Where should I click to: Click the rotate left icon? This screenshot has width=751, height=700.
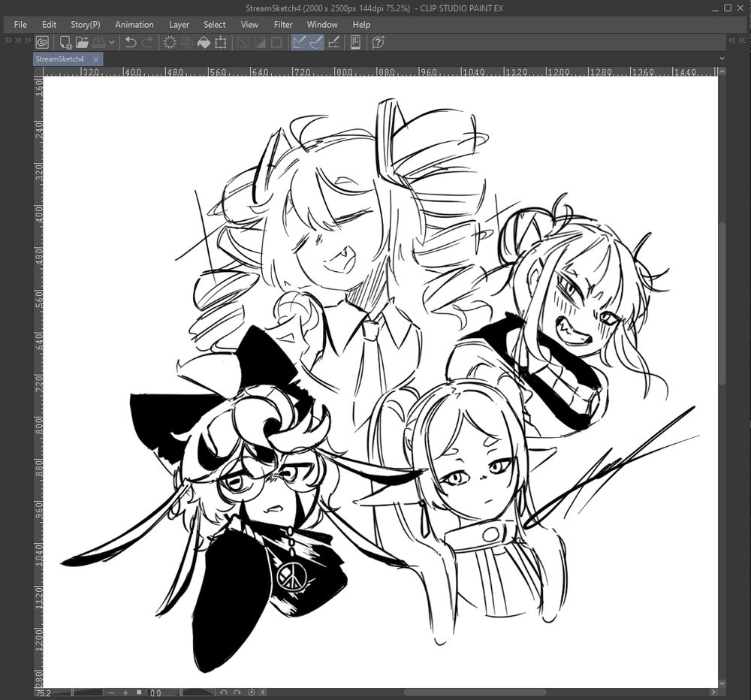224,692
